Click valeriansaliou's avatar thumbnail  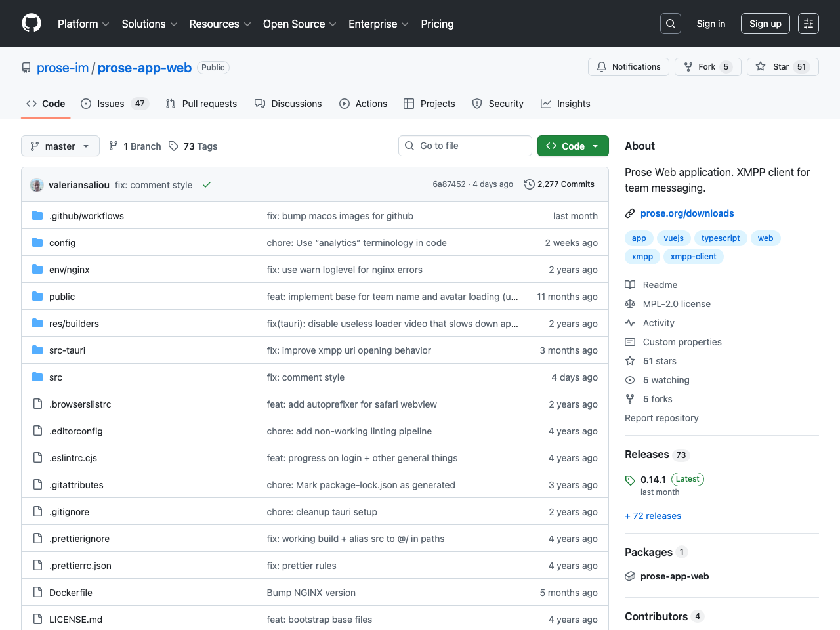point(37,185)
